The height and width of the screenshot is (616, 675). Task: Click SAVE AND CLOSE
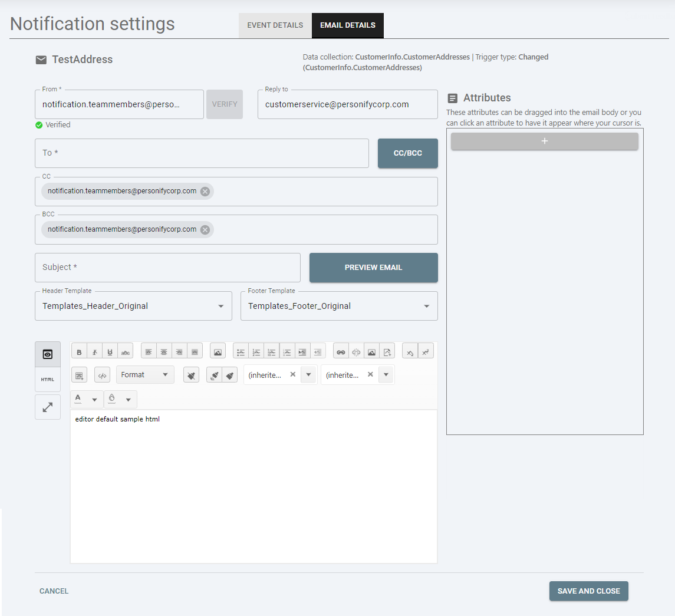(x=588, y=591)
